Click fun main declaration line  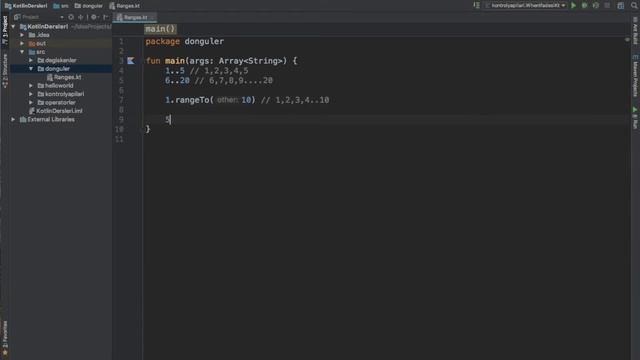pyautogui.click(x=222, y=61)
